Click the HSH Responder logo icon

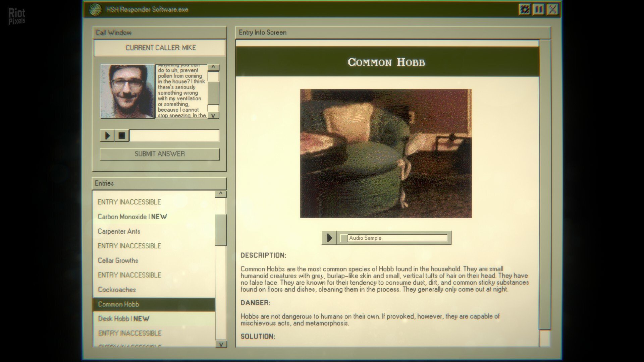point(96,9)
